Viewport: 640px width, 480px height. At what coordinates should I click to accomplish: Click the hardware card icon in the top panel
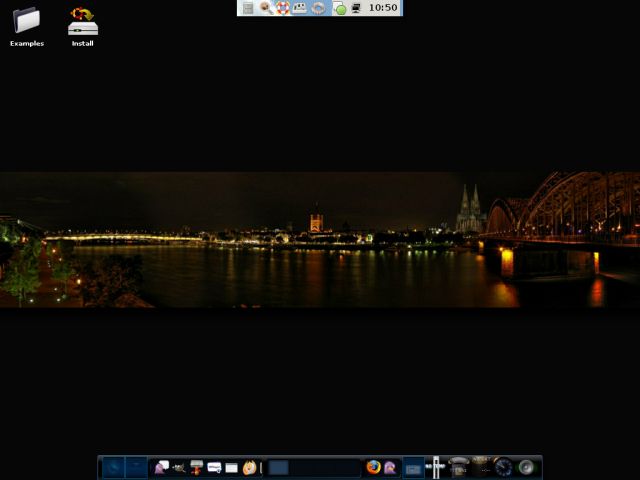point(300,8)
